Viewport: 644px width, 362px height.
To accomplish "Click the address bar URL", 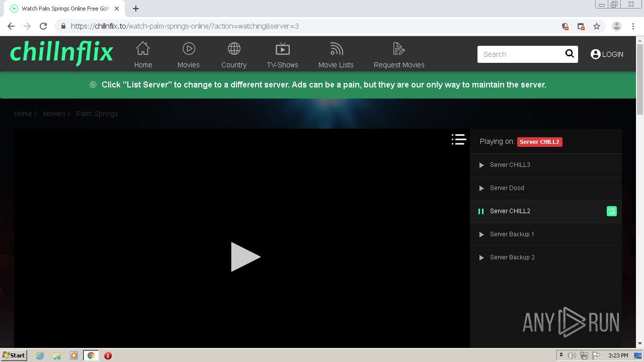I will pos(185,26).
